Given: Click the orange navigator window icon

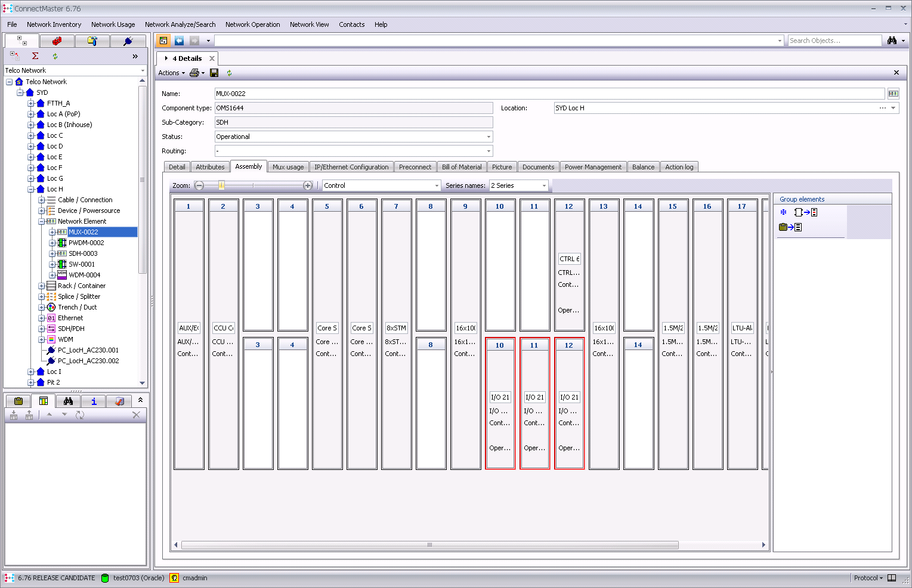Looking at the screenshot, I should (x=163, y=41).
